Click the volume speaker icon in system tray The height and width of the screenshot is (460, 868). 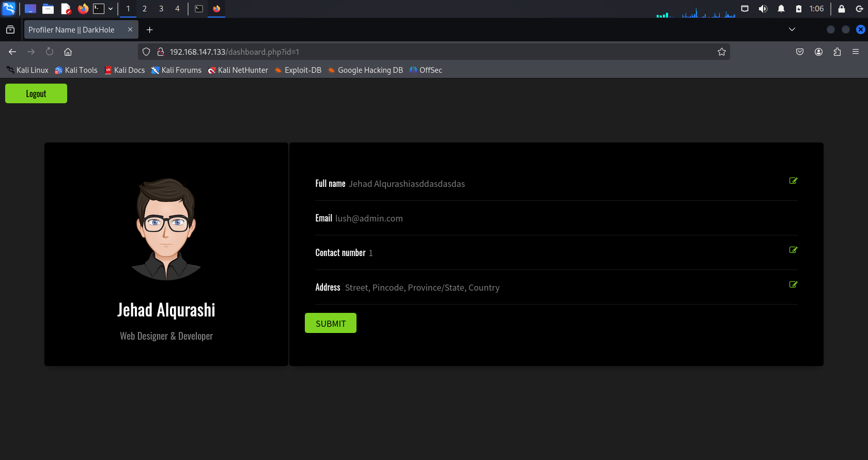tap(763, 9)
